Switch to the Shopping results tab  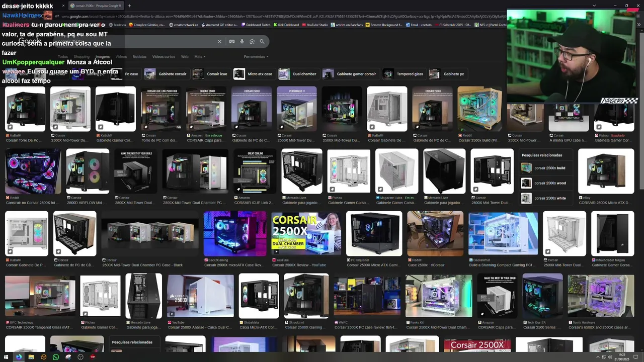(82, 57)
